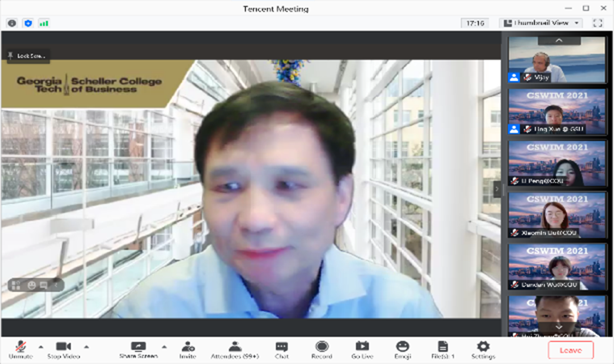
Task: Click the blue security shield icon
Action: click(x=28, y=23)
